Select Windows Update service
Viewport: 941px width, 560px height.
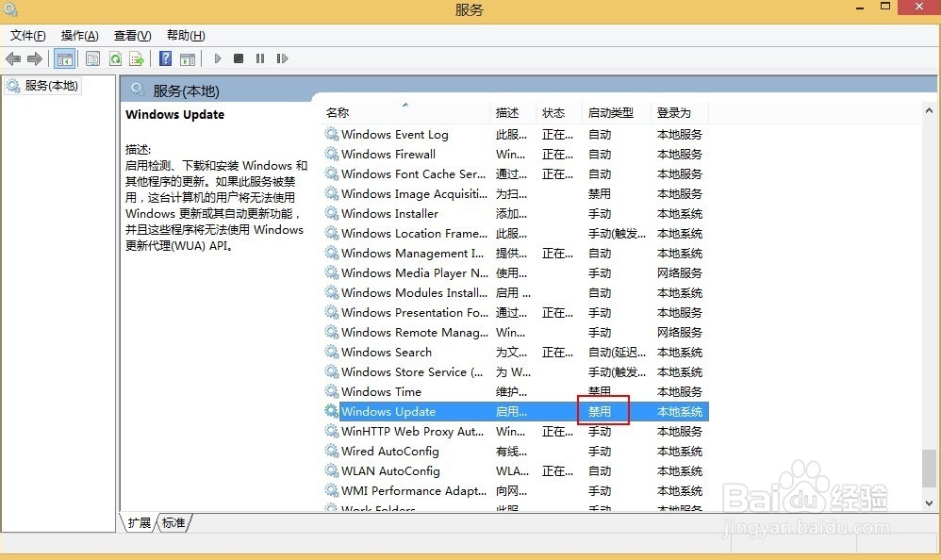click(x=516, y=412)
